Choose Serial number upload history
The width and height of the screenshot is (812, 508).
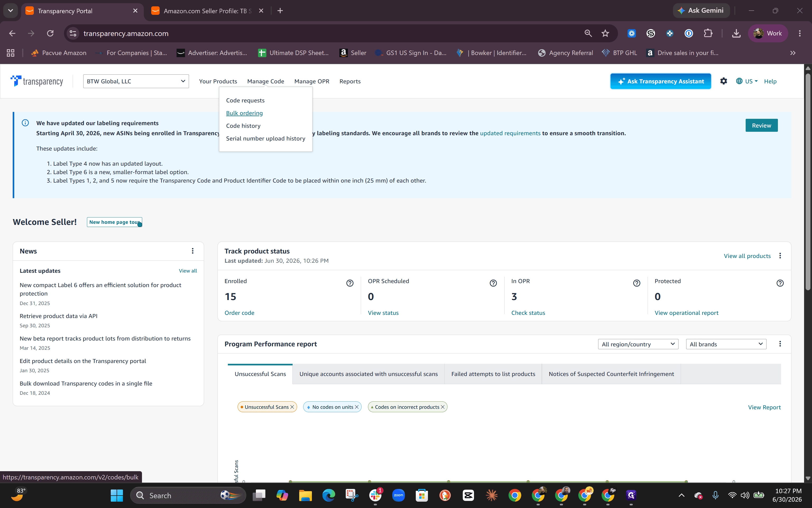click(265, 138)
